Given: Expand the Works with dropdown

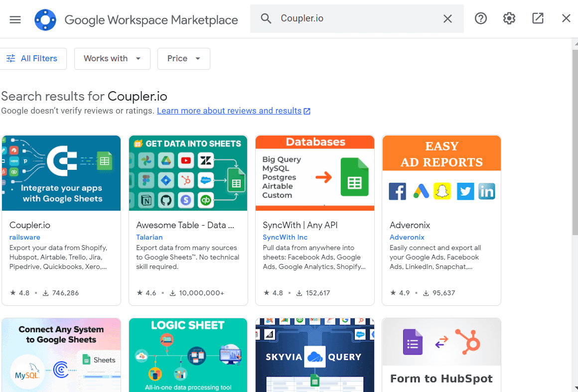Looking at the screenshot, I should (x=112, y=58).
